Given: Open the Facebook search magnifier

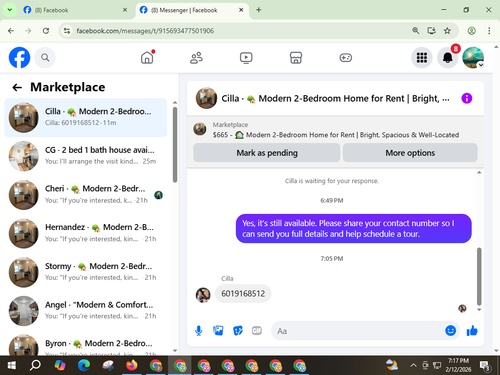Looking at the screenshot, I should (x=45, y=58).
